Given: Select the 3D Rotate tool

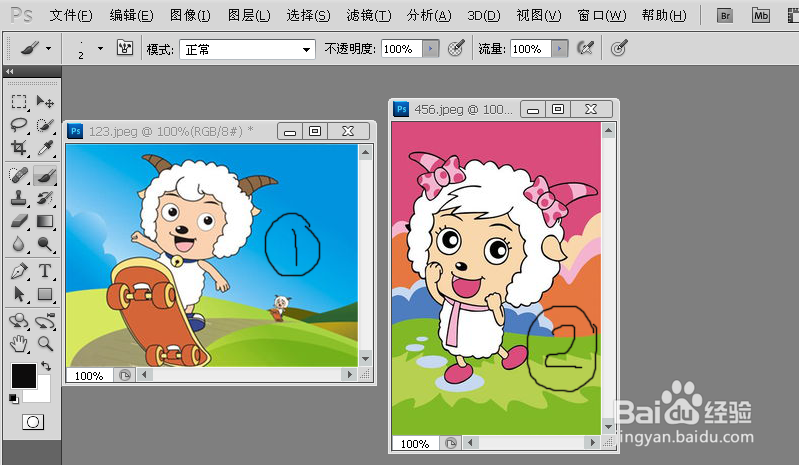Looking at the screenshot, I should (19, 321).
